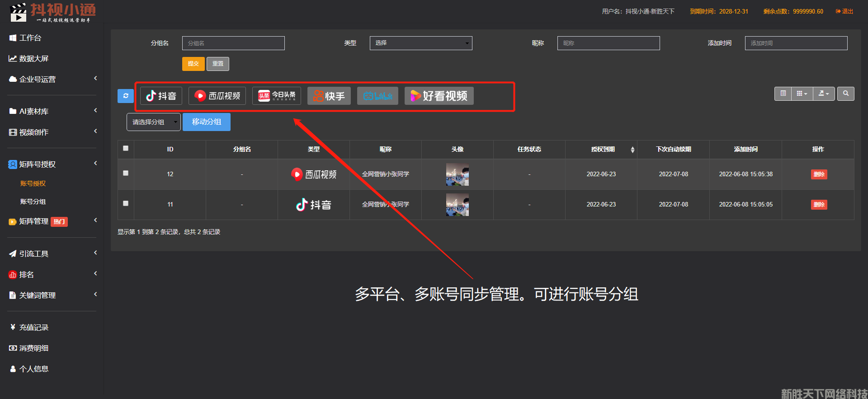Select the Douyin platform button
Viewport: 868px width, 399px height.
161,96
